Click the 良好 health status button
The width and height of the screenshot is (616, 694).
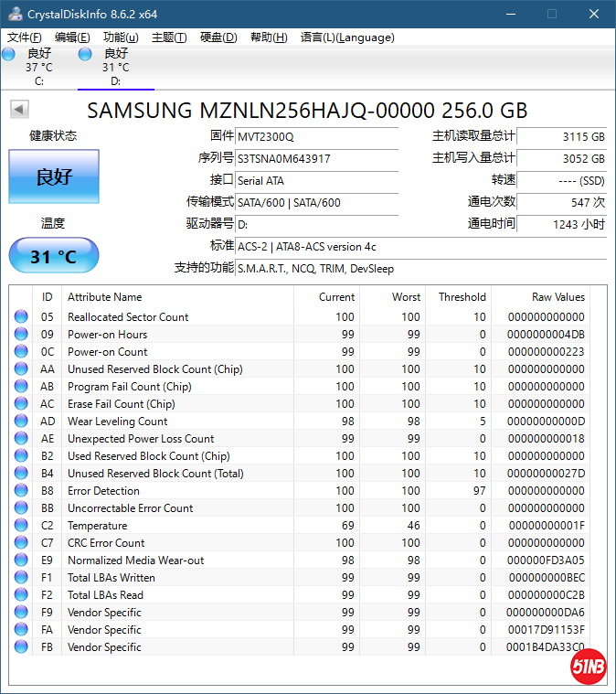coord(54,176)
